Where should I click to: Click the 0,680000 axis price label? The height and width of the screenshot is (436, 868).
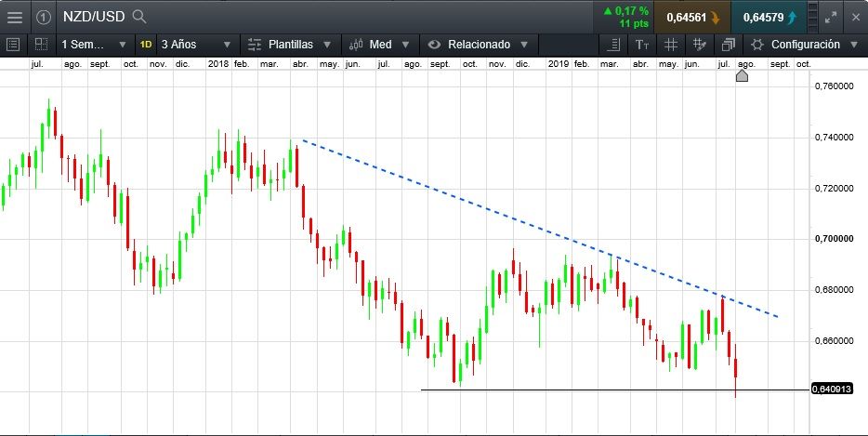(x=835, y=290)
